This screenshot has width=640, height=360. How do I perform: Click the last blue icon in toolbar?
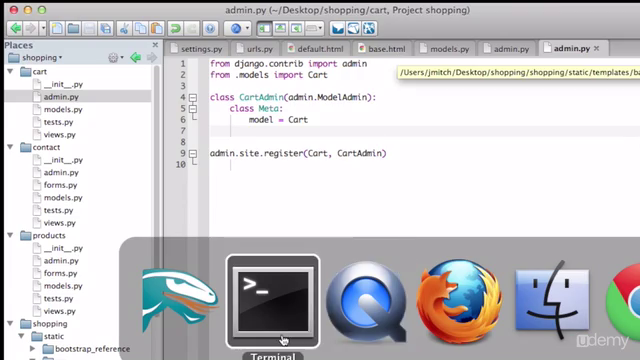369,28
